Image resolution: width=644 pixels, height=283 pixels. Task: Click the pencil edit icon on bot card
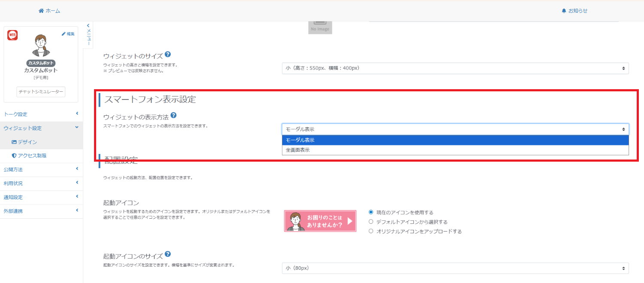click(x=64, y=34)
